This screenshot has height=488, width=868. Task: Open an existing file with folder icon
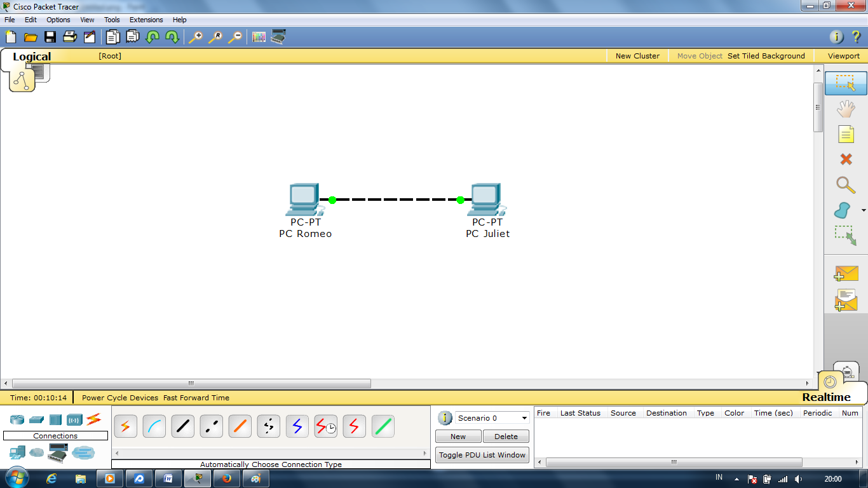click(x=31, y=37)
